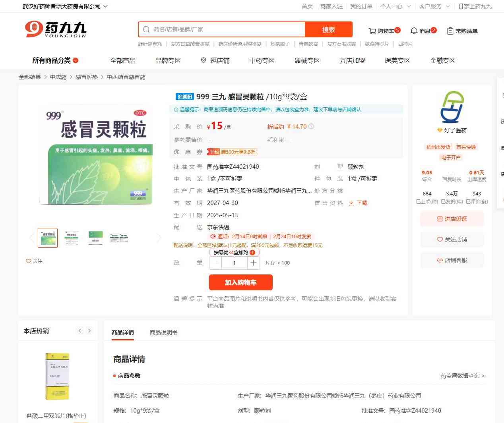Click the orange search button

pyautogui.click(x=328, y=30)
